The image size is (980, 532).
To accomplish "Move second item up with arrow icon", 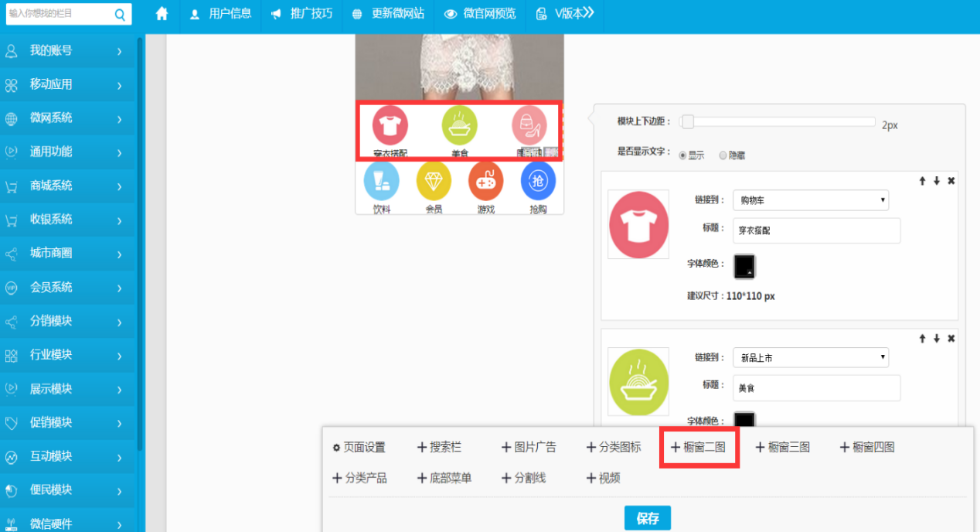I will (x=922, y=339).
